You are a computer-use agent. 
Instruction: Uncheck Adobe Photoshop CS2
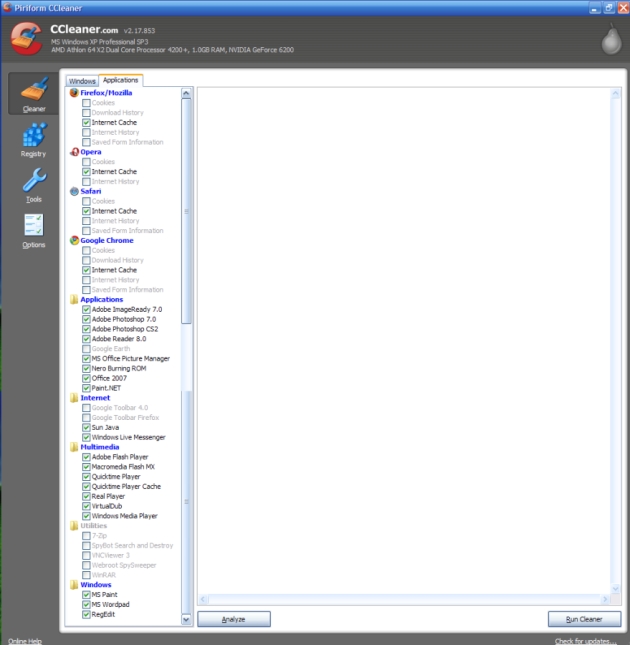point(86,329)
